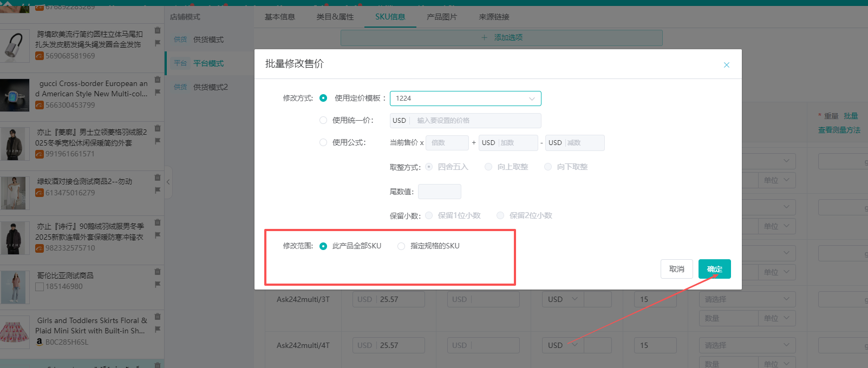Collapse the side panel with the left chevron
868x368 pixels.
pos(168,182)
